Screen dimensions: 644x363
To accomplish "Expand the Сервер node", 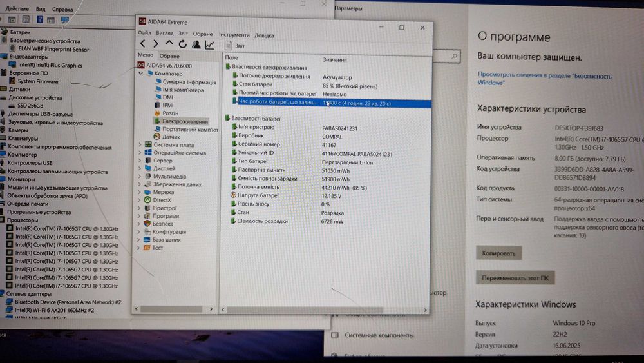I will coord(140,161).
